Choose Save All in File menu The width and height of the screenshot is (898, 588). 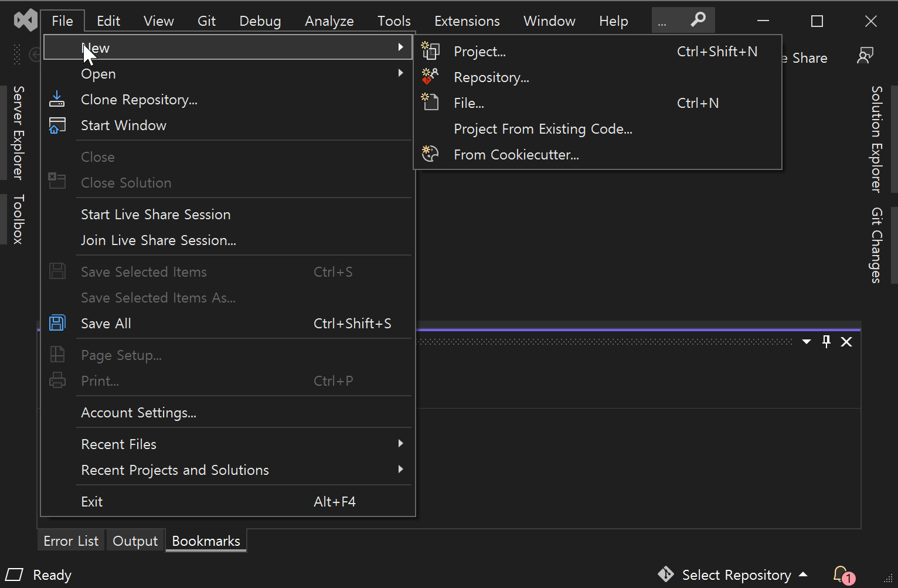click(228, 324)
